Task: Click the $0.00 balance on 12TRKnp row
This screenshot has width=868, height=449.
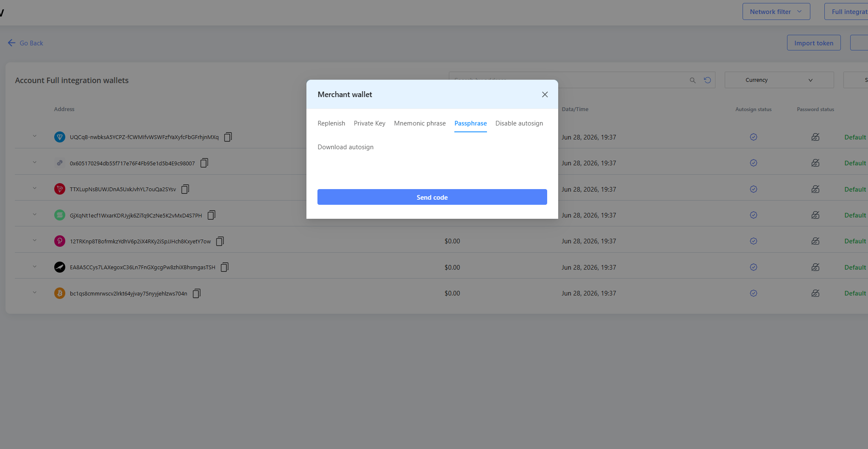Action: pyautogui.click(x=452, y=241)
